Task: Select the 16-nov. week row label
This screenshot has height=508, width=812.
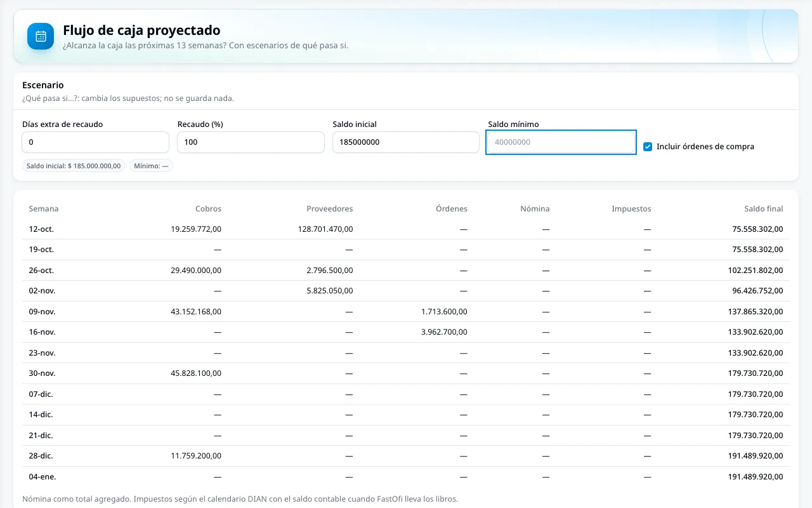Action: click(x=43, y=332)
